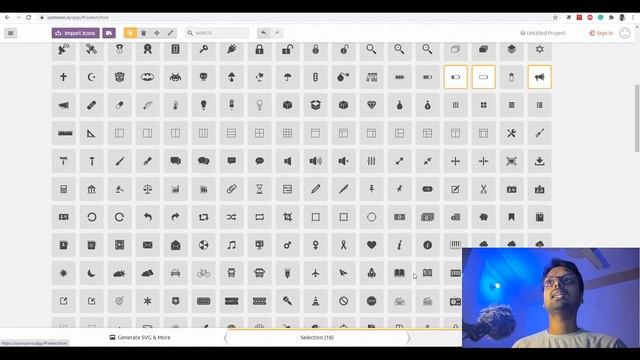Image resolution: width=640 pixels, height=360 pixels.
Task: Select the piggy bank icon
Action: tap(484, 217)
